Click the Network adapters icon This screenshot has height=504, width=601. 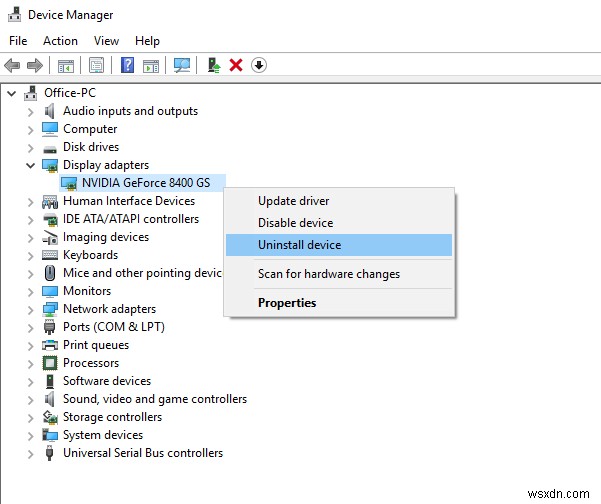(50, 309)
